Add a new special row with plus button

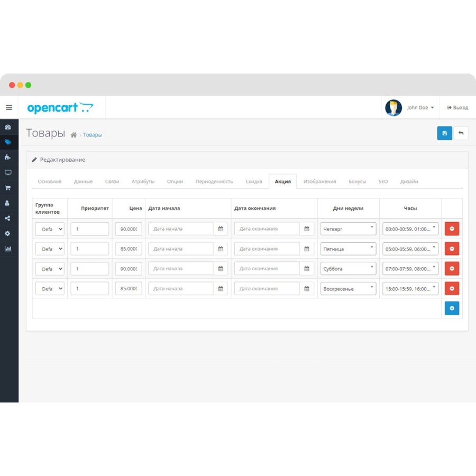point(452,308)
